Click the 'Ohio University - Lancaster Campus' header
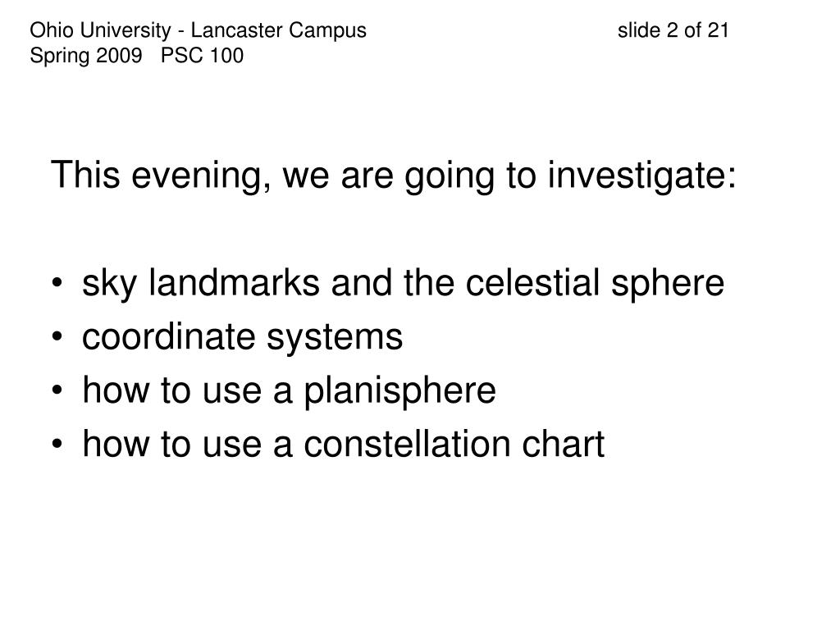The image size is (840, 630). pyautogui.click(x=199, y=31)
